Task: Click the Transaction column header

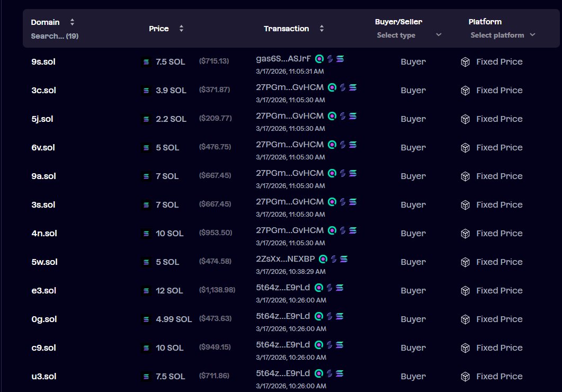Action: click(x=286, y=29)
